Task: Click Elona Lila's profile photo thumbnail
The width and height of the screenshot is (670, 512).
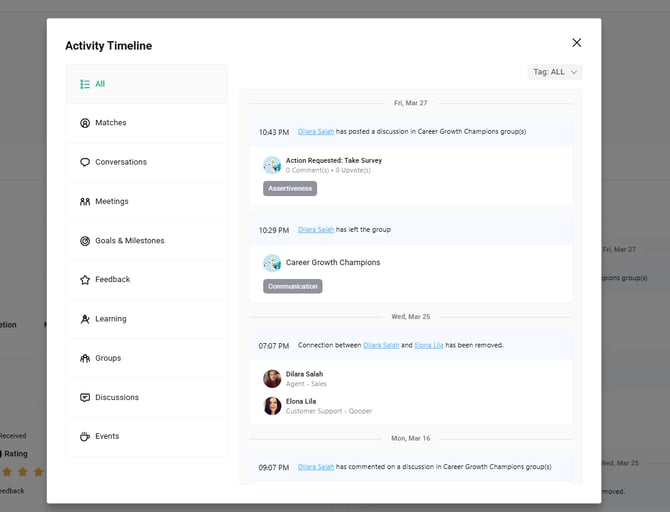Action: point(272,406)
